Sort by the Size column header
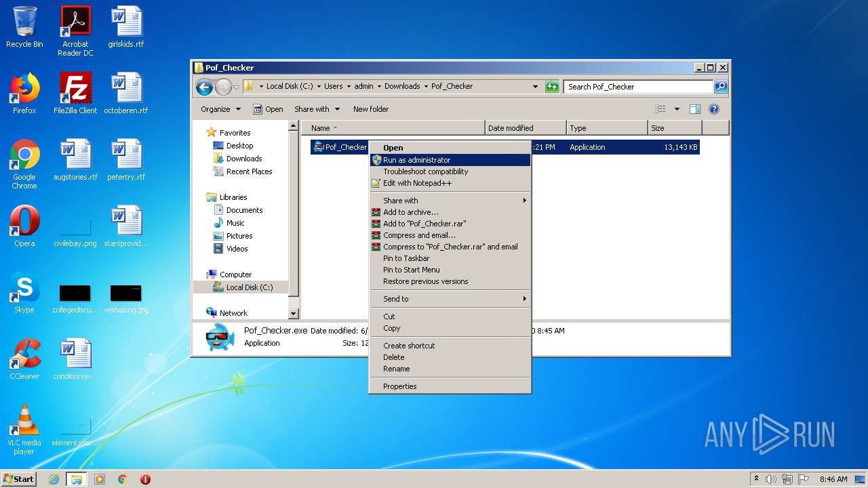Image resolution: width=868 pixels, height=488 pixels. click(675, 128)
